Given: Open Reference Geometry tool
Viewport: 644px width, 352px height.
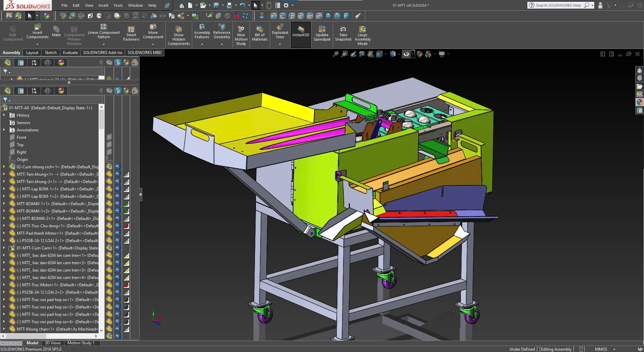Looking at the screenshot, I should coord(222,32).
